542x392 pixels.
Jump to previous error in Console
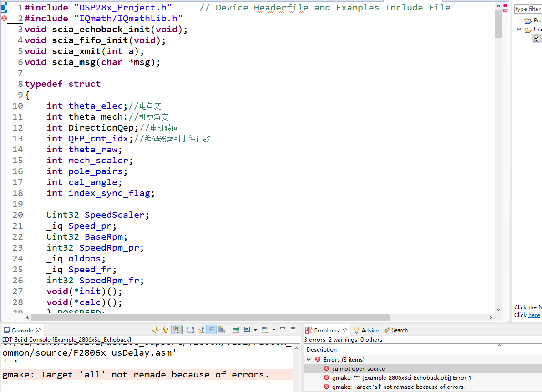click(166, 330)
